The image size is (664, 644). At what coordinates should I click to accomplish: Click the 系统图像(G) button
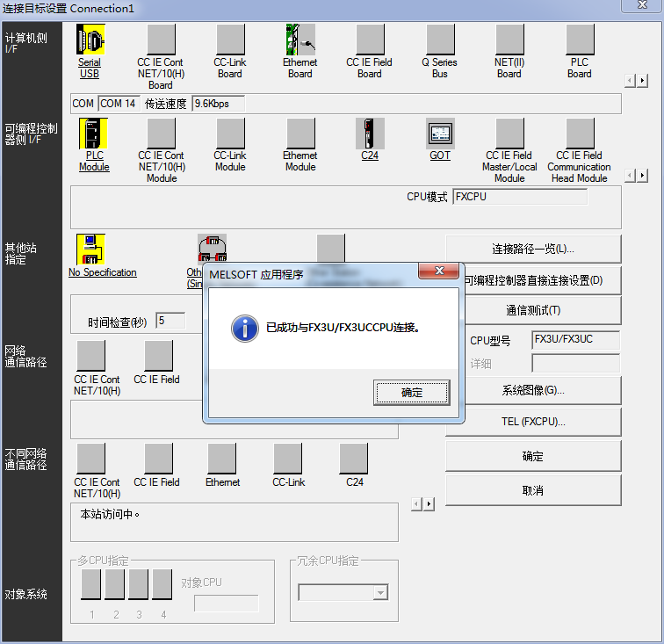click(533, 390)
